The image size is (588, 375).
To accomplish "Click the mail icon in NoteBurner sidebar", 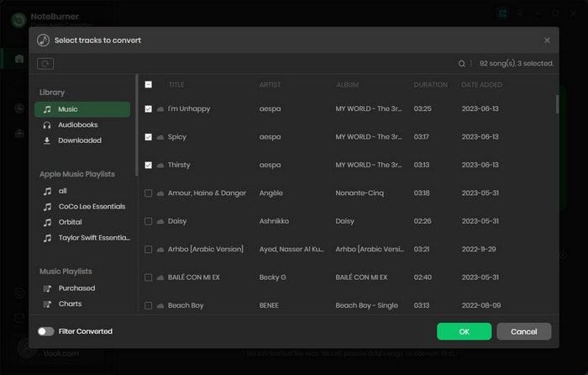I will point(19,319).
